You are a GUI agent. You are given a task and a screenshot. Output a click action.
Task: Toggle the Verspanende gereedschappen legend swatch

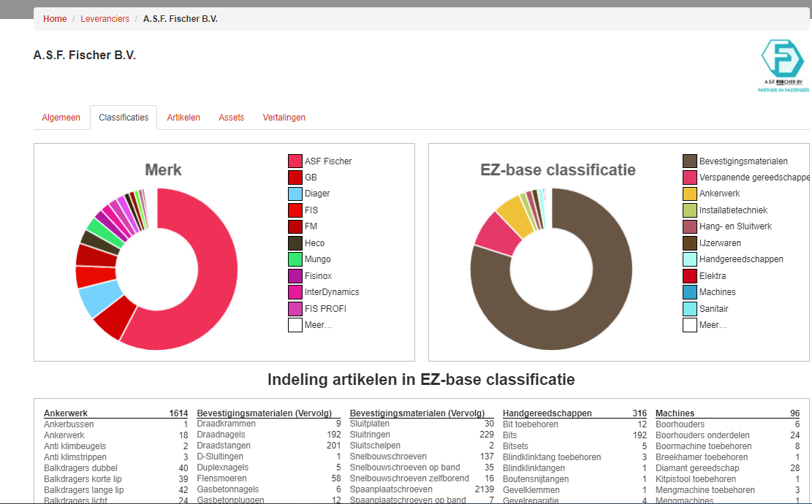pyautogui.click(x=690, y=177)
